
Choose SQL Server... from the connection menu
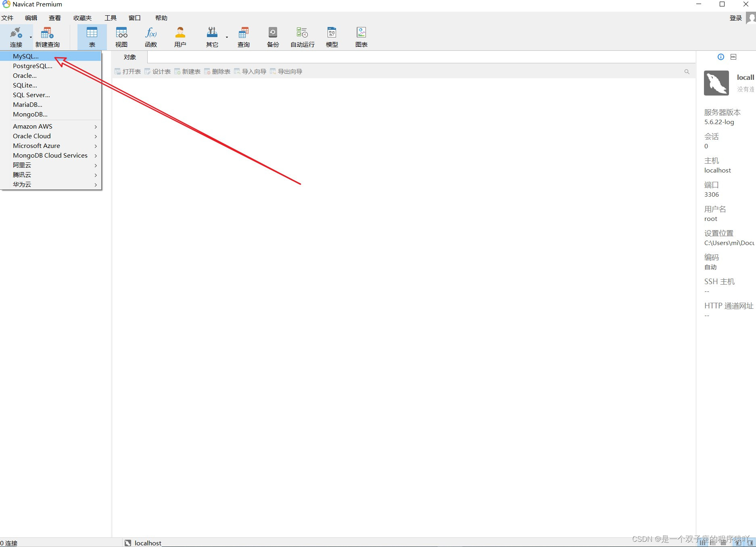click(51, 95)
